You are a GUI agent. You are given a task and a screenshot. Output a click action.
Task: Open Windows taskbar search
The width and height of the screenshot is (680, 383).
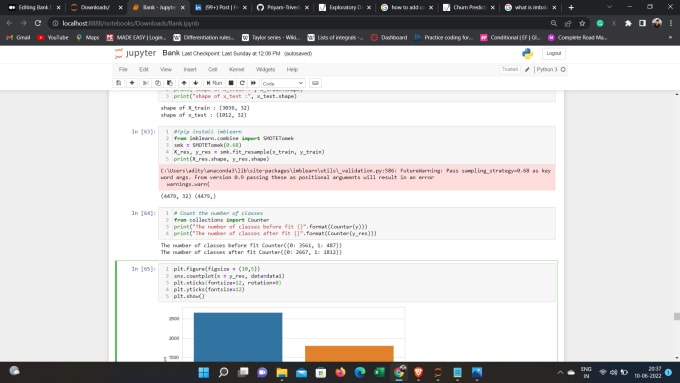click(223, 373)
